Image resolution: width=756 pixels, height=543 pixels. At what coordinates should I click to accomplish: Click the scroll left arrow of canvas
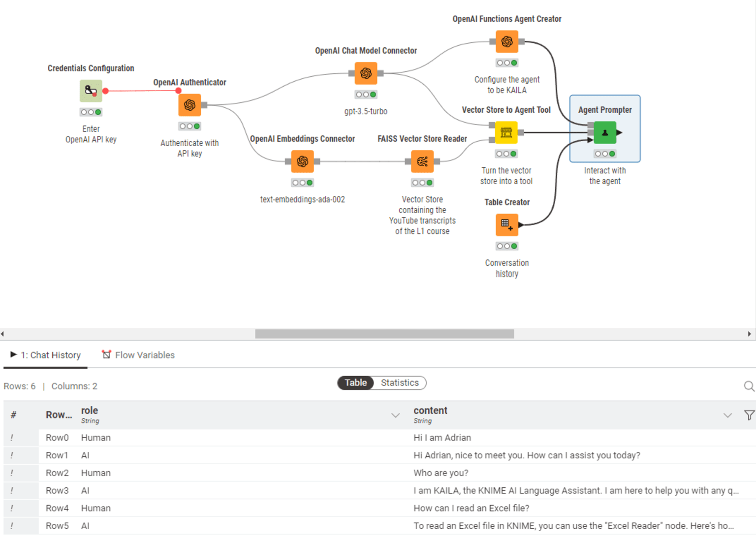pos(2,334)
